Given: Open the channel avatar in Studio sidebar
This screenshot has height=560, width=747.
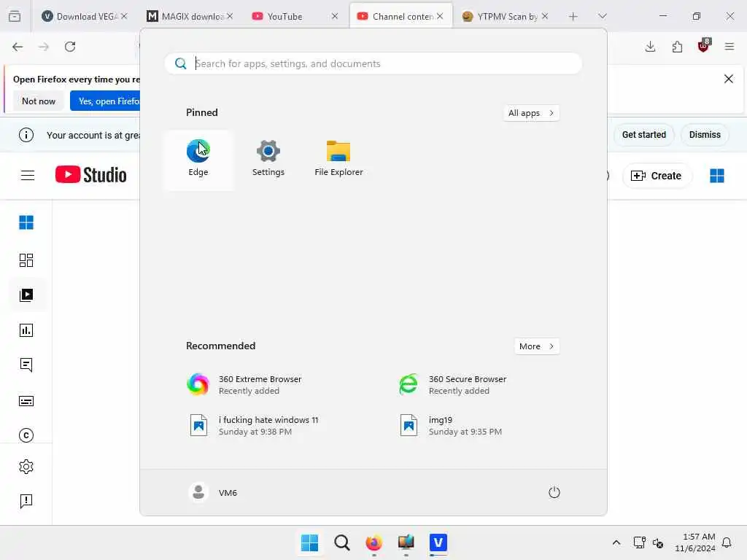Looking at the screenshot, I should [26, 222].
